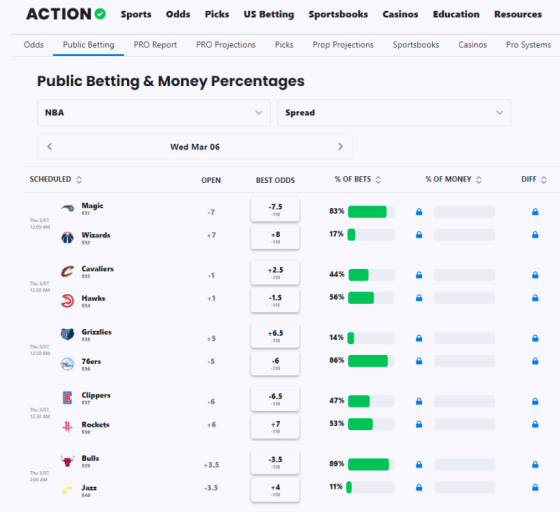Click the Bulls 89% bets bar
This screenshot has height=512, width=560.
371,465
